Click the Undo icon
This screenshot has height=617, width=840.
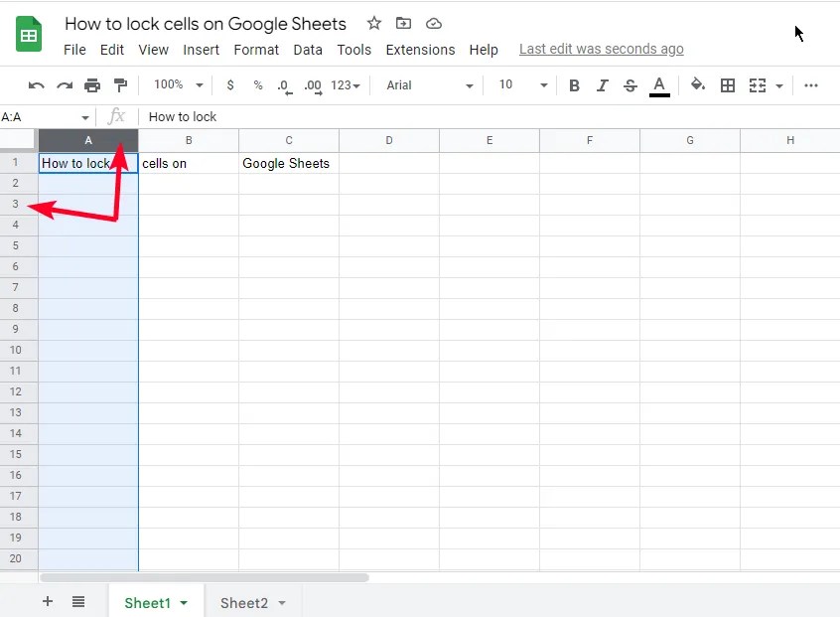[36, 85]
